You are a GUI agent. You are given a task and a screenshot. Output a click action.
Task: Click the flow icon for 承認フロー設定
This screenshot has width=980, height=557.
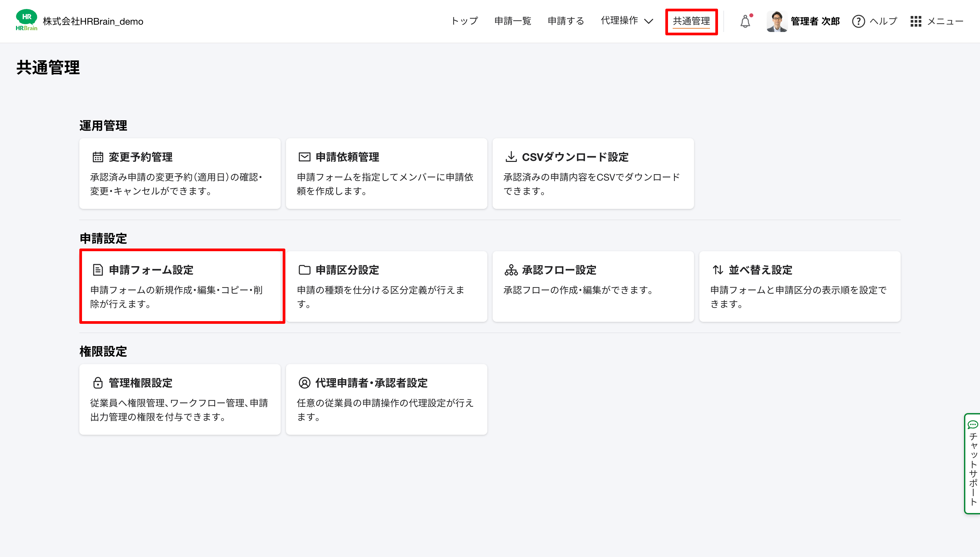(x=511, y=270)
